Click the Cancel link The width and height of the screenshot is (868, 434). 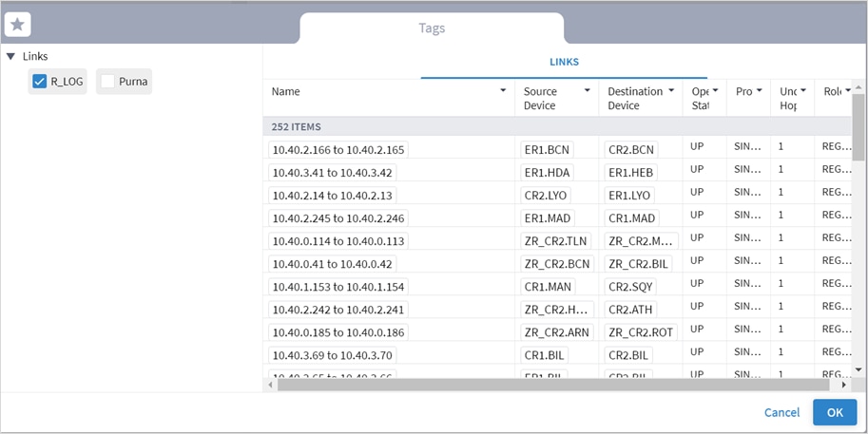pos(781,412)
